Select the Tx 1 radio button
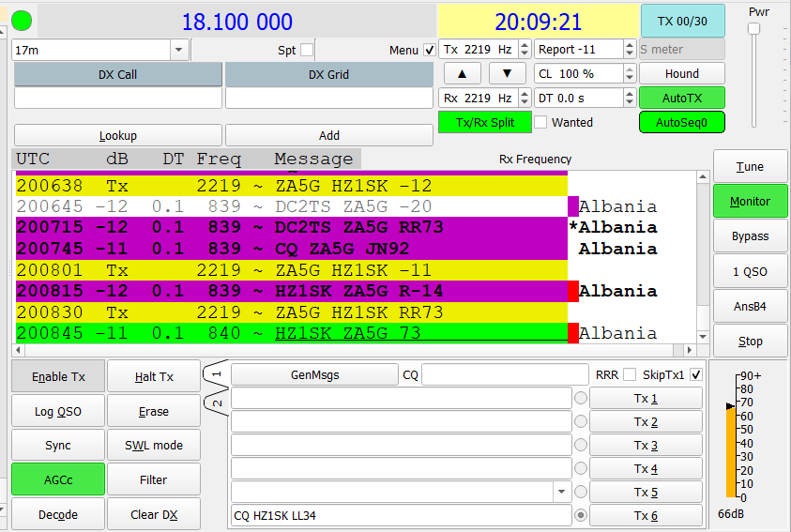Image resolution: width=791 pixels, height=532 pixels. coord(581,399)
